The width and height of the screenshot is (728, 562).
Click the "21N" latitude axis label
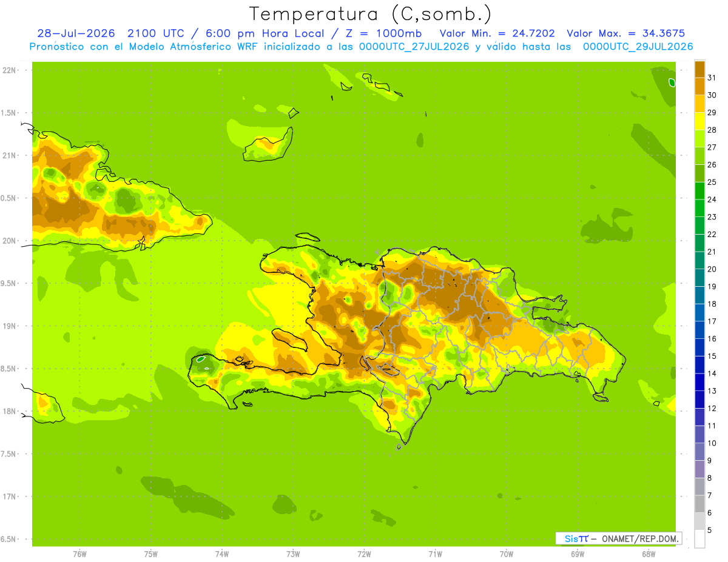coord(10,155)
